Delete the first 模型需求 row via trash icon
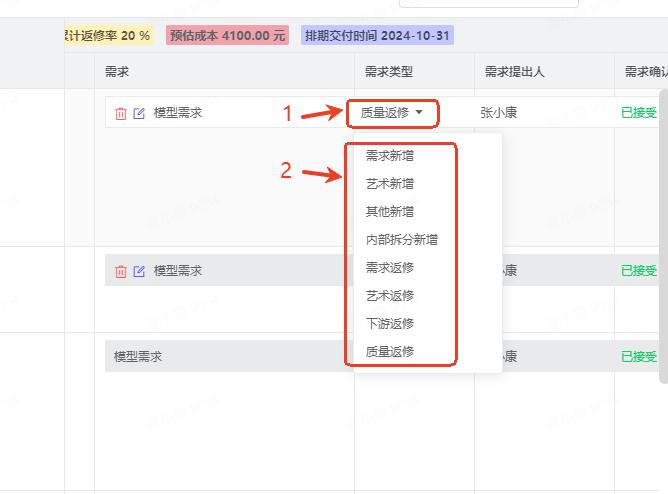The height and width of the screenshot is (494, 668). tap(121, 113)
